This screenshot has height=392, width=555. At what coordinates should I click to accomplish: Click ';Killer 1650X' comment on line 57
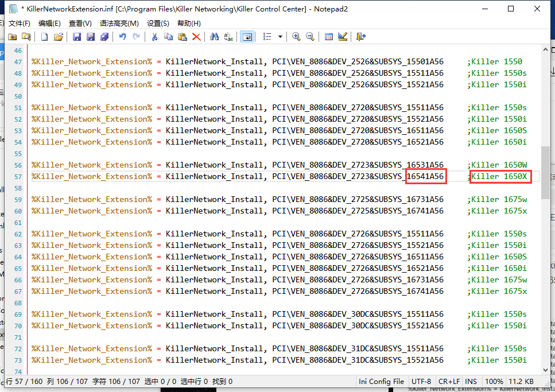[497, 176]
